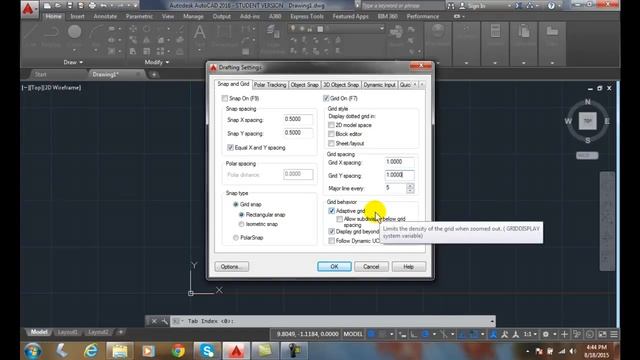Switch to the Polar Tracking tab
The width and height of the screenshot is (640, 360).
click(x=270, y=85)
